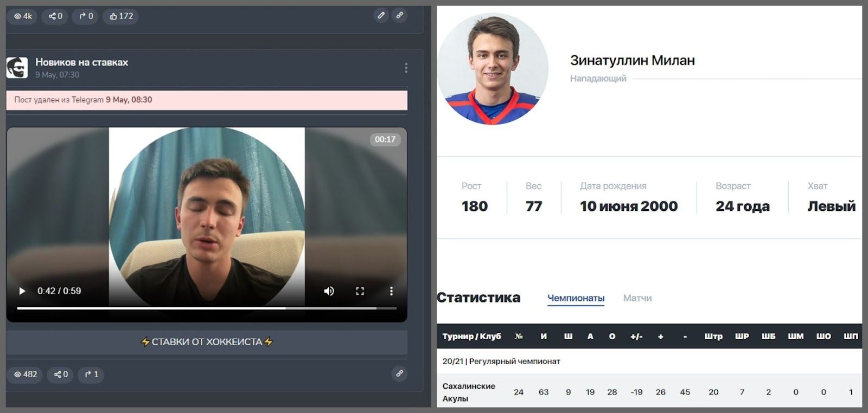Click the +/- column header
This screenshot has width=868, height=413.
click(x=636, y=337)
